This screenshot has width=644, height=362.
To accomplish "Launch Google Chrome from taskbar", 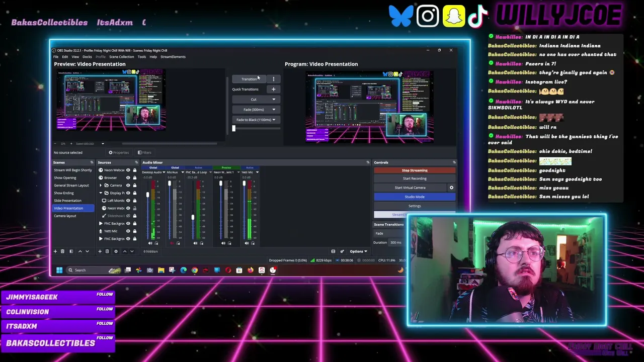I will [x=195, y=270].
